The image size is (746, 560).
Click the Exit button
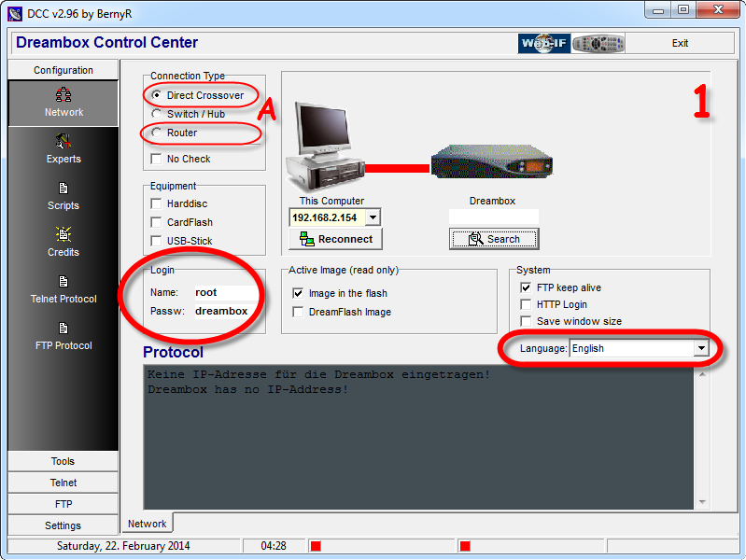coord(680,43)
